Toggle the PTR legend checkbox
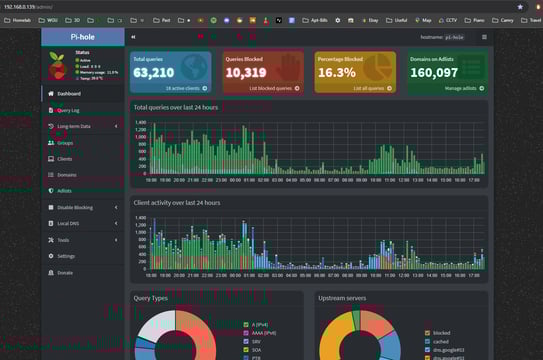This screenshot has height=360, width=543. pos(246,358)
